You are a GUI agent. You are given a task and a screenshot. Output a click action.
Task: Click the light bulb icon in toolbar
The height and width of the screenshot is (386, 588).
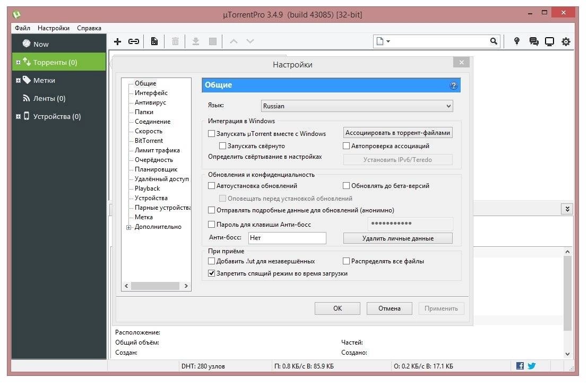pyautogui.click(x=517, y=41)
